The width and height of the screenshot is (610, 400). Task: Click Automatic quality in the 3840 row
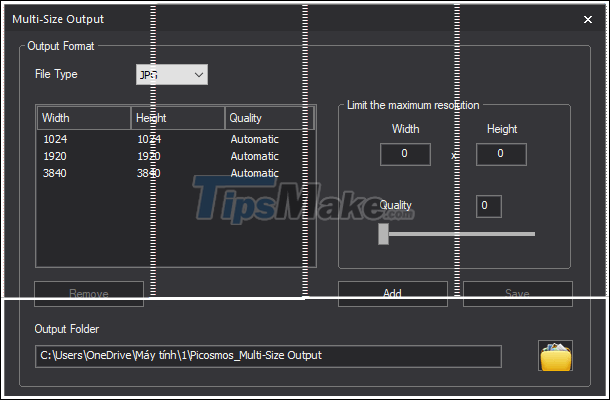point(254,173)
